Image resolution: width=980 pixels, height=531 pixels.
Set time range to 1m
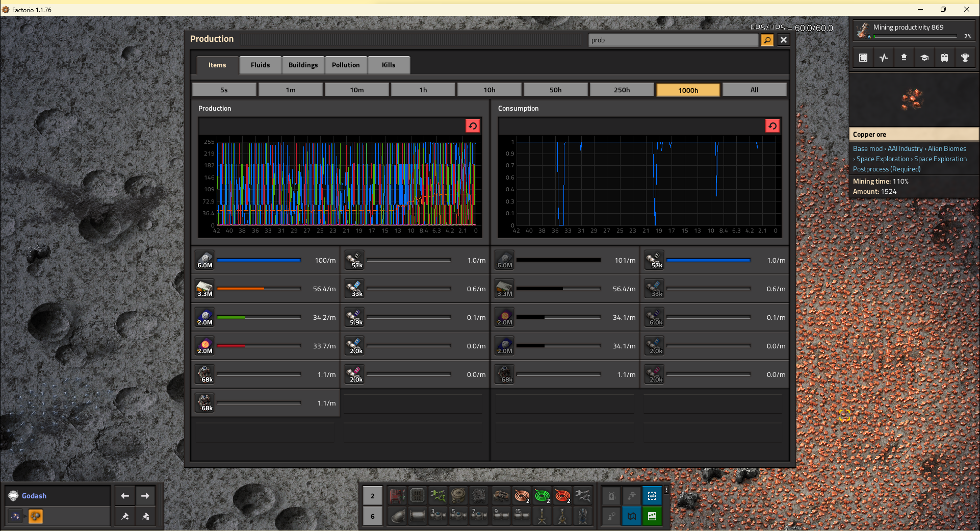pos(291,90)
